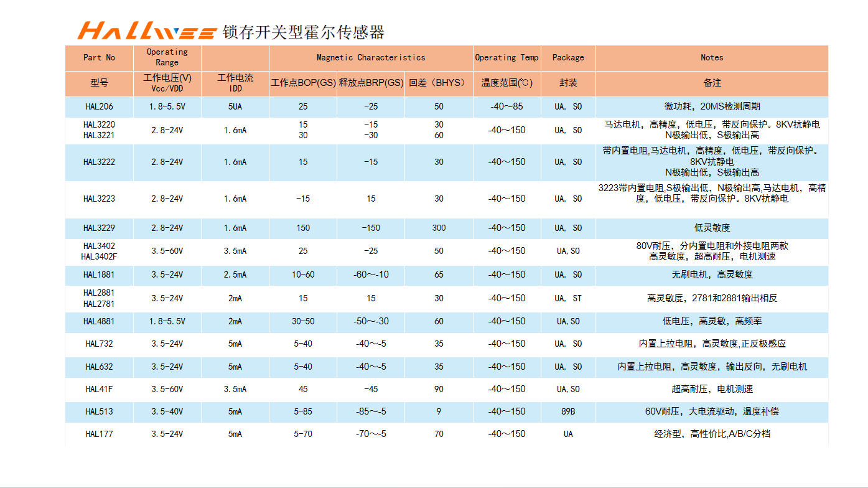Click the note 超高耐压, 电机测速
Viewport: 868px width, 488px height.
click(x=712, y=389)
